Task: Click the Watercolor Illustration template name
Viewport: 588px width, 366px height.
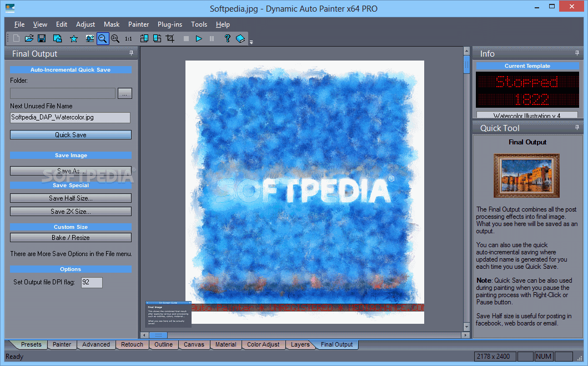Action: [x=527, y=115]
